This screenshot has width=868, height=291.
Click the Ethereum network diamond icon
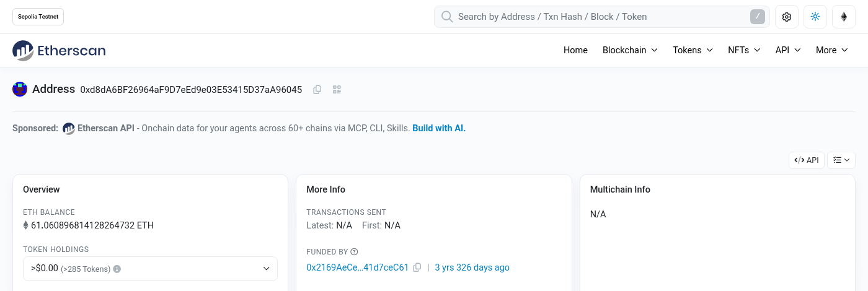844,17
